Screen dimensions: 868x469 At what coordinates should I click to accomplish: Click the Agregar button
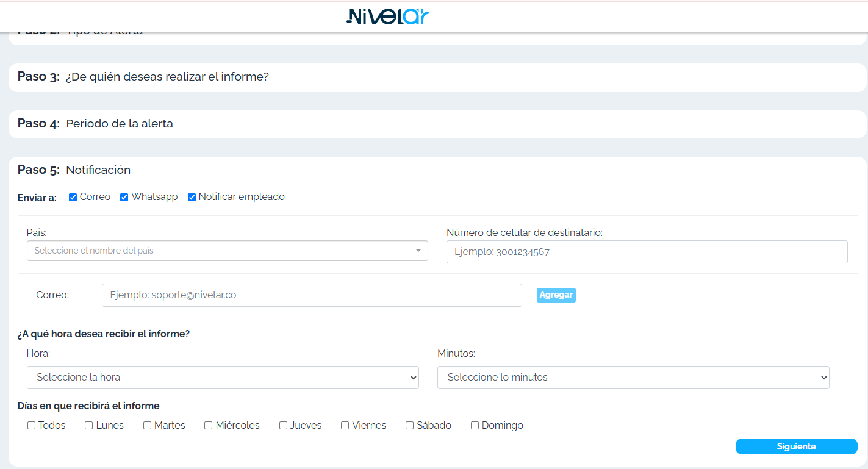[x=556, y=295]
